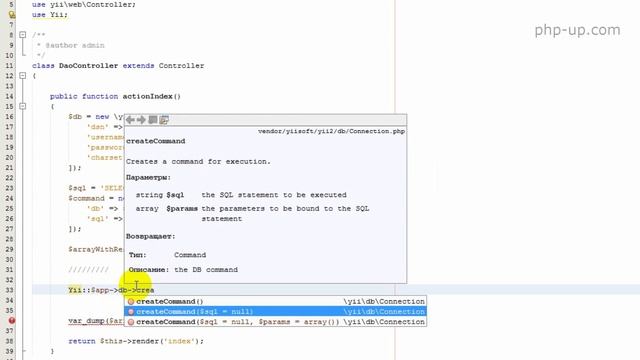Image resolution: width=640 pixels, height=360 pixels.
Task: Click the 'use Yii;' statement on line 6
Action: pyautogui.click(x=50, y=15)
